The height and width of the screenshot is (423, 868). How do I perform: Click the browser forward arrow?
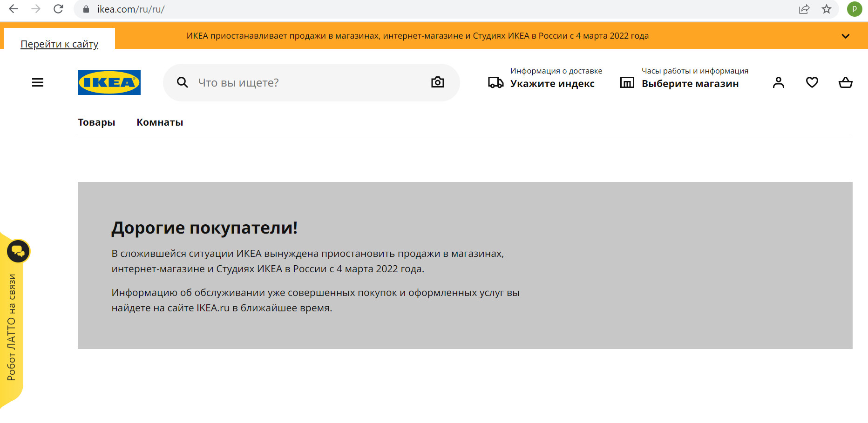coord(36,9)
